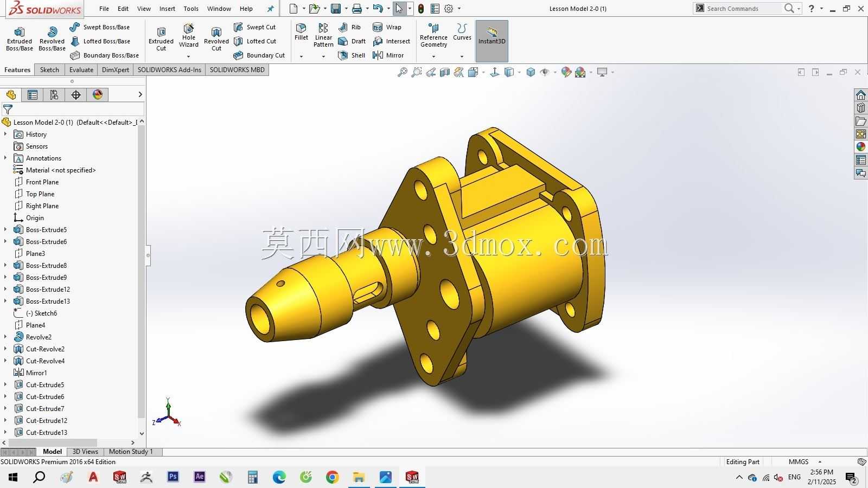Select Cut-Extrude12 in the feature tree
The width and height of the screenshot is (868, 488).
click(47, 420)
